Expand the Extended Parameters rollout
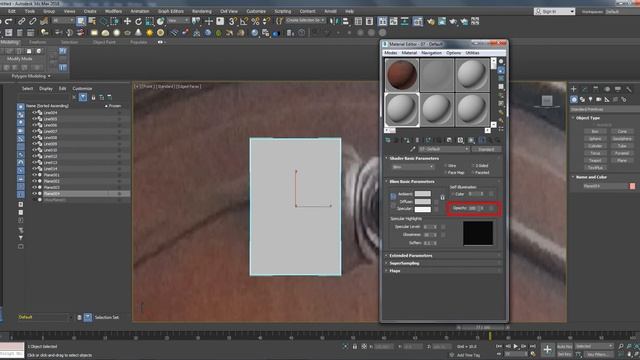 [x=443, y=256]
